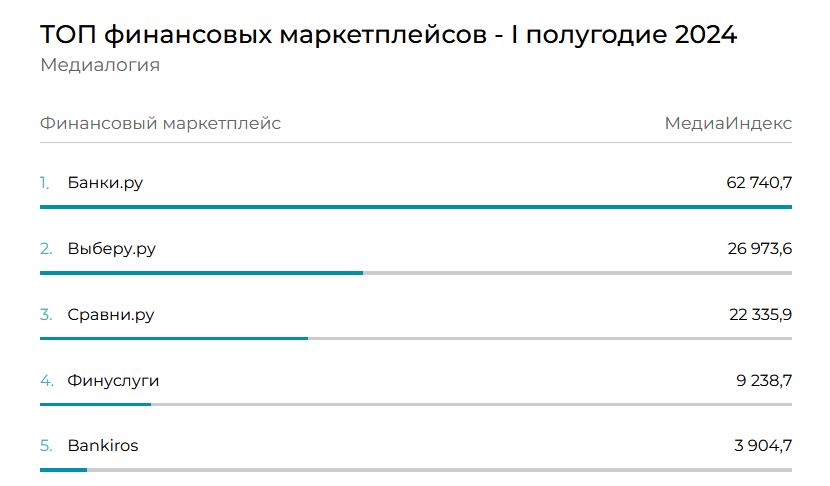This screenshot has width=830, height=486.
Task: Click the teal bar under Финуслуги
Action: point(95,404)
